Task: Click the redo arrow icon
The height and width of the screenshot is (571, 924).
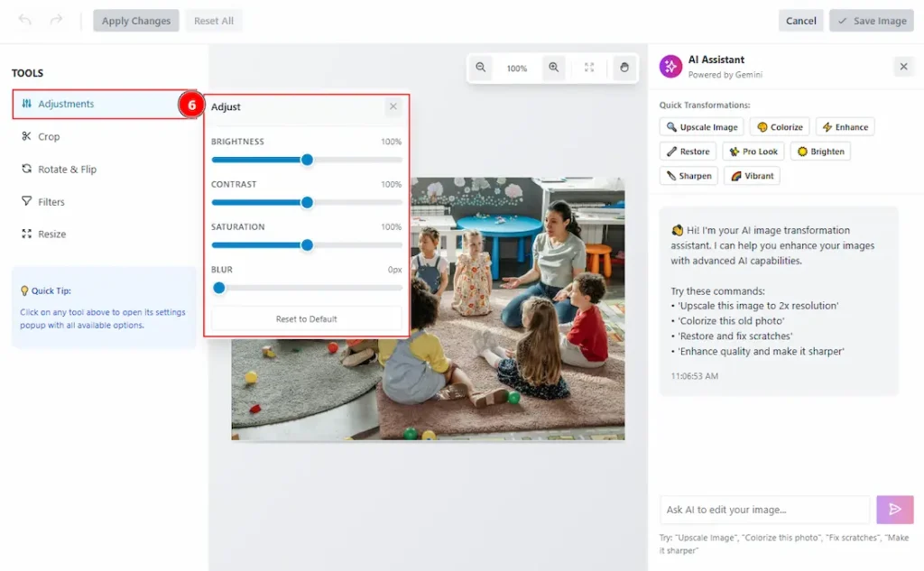Action: pyautogui.click(x=56, y=21)
